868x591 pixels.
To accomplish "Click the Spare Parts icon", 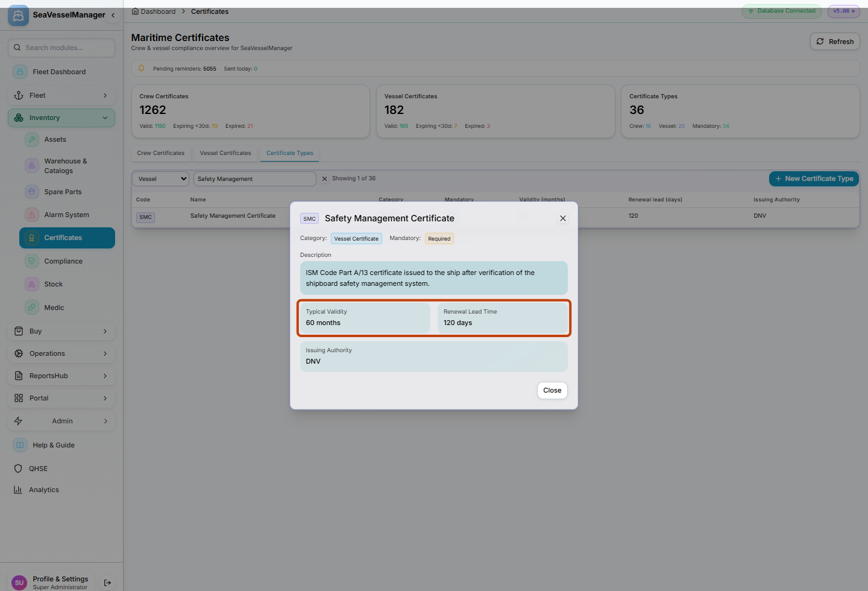I will pyautogui.click(x=32, y=192).
